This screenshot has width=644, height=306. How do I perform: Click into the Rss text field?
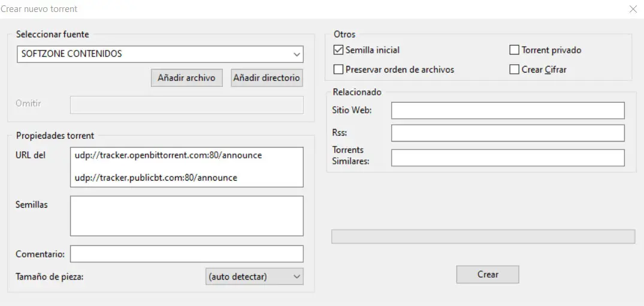507,133
